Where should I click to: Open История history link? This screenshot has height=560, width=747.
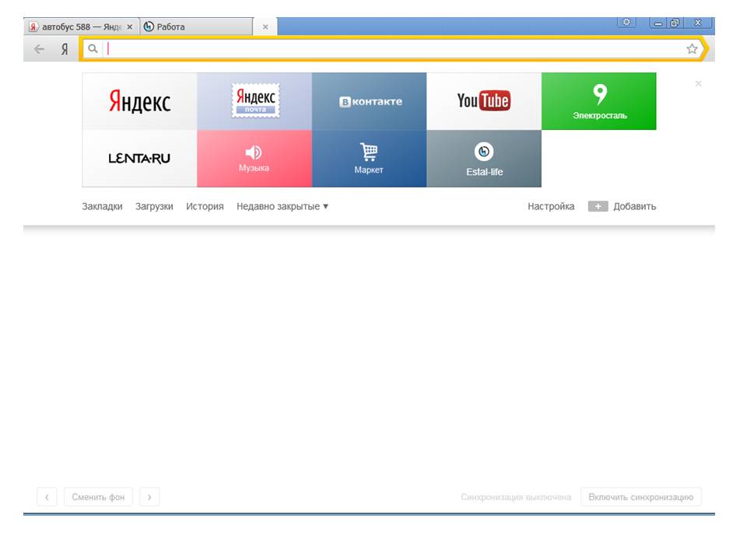click(x=205, y=206)
